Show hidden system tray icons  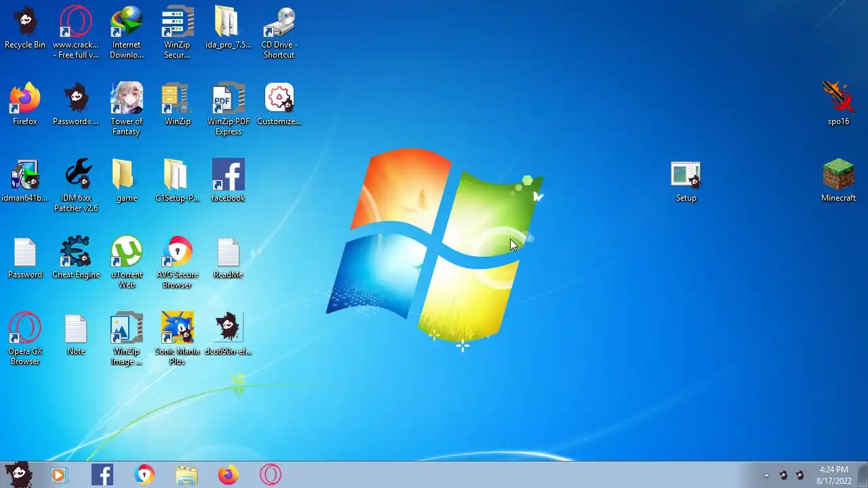(766, 475)
